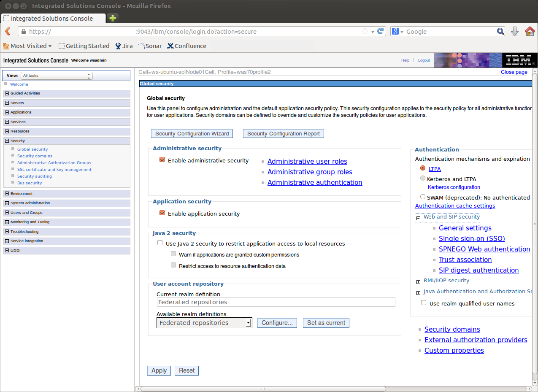Screen dimensions: 538x392
Task: Click the Security Configuration Wizard button
Action: pyautogui.click(x=192, y=134)
